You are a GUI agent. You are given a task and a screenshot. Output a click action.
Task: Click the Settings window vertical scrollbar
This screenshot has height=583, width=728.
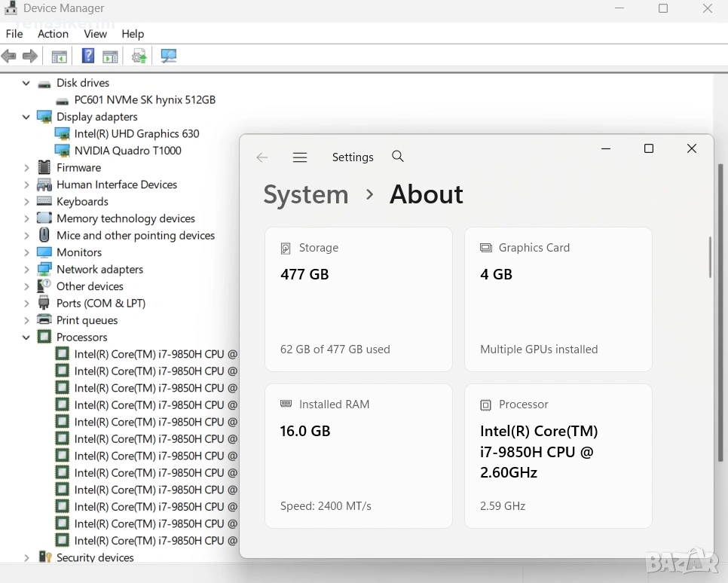tap(709, 258)
